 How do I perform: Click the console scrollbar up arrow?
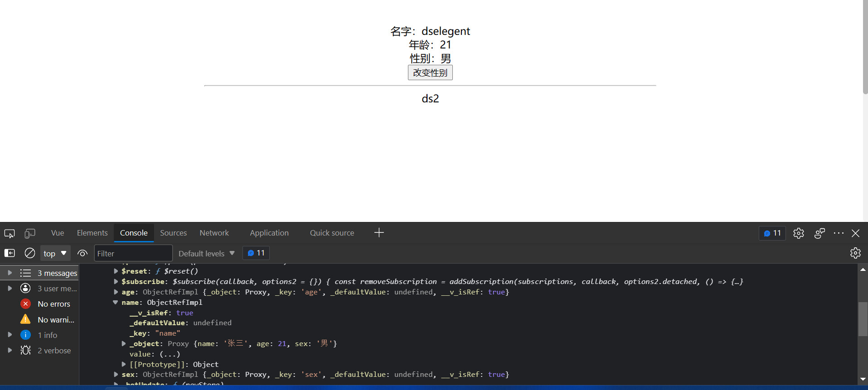(x=863, y=269)
